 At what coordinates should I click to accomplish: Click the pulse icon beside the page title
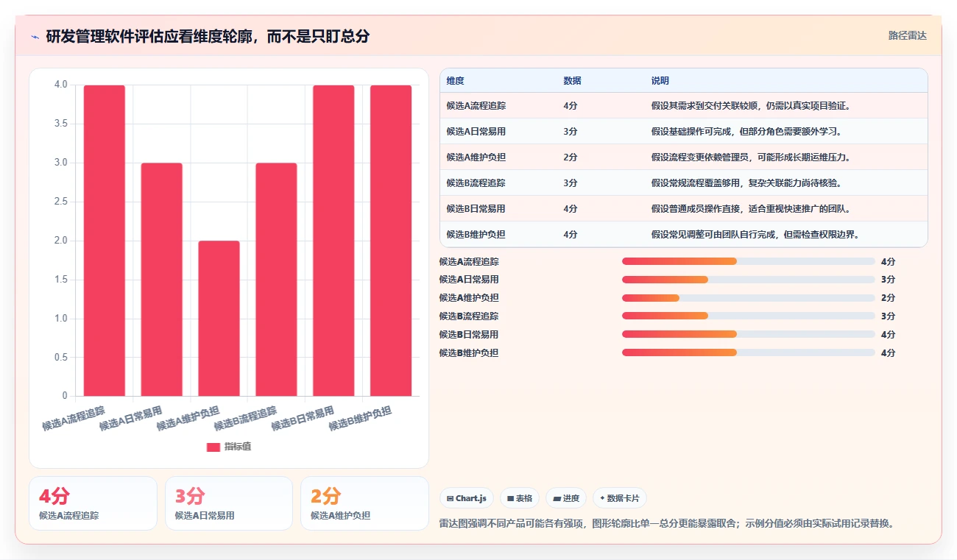35,36
